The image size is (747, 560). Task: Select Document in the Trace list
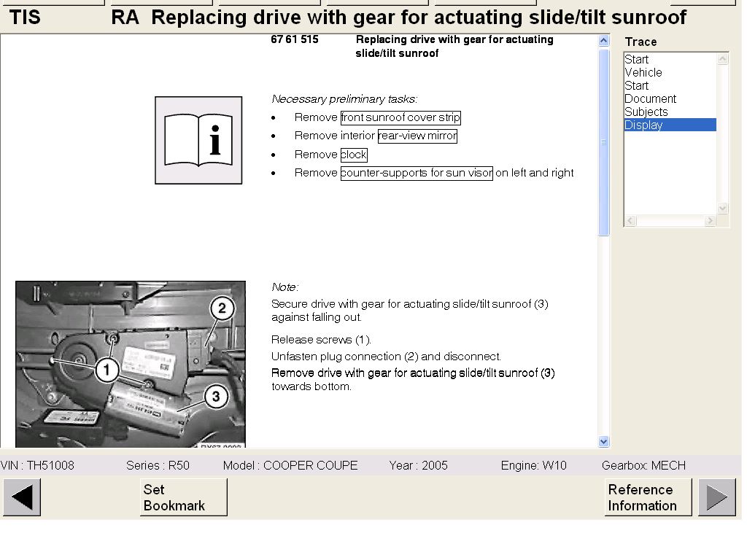click(650, 98)
